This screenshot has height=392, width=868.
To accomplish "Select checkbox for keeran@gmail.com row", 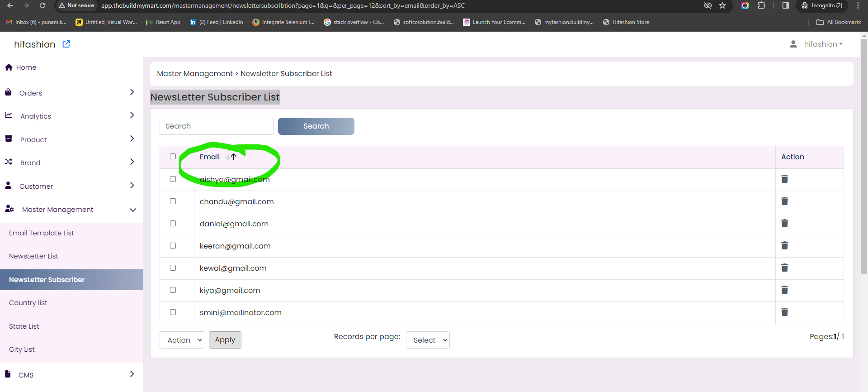I will tap(173, 246).
